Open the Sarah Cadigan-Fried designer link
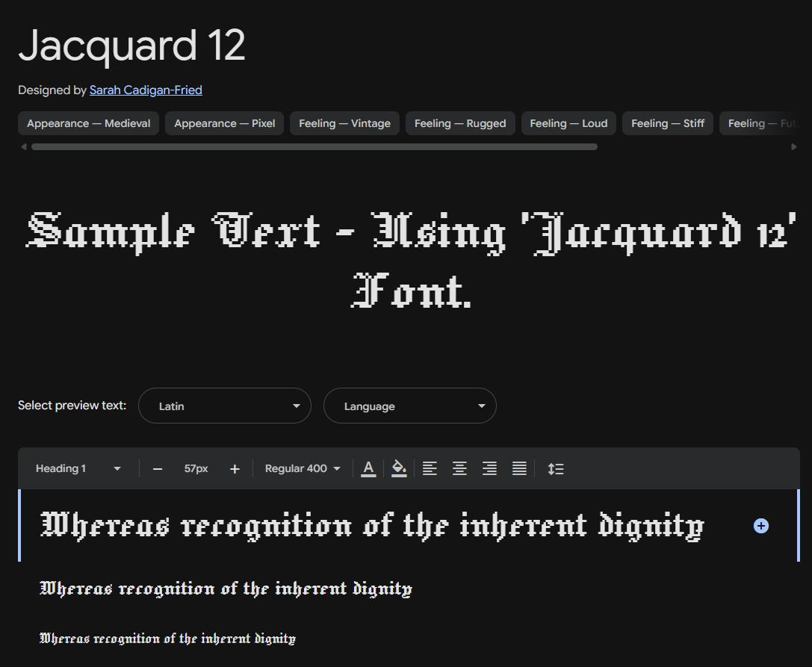Screen dimensions: 812x667 click(146, 90)
